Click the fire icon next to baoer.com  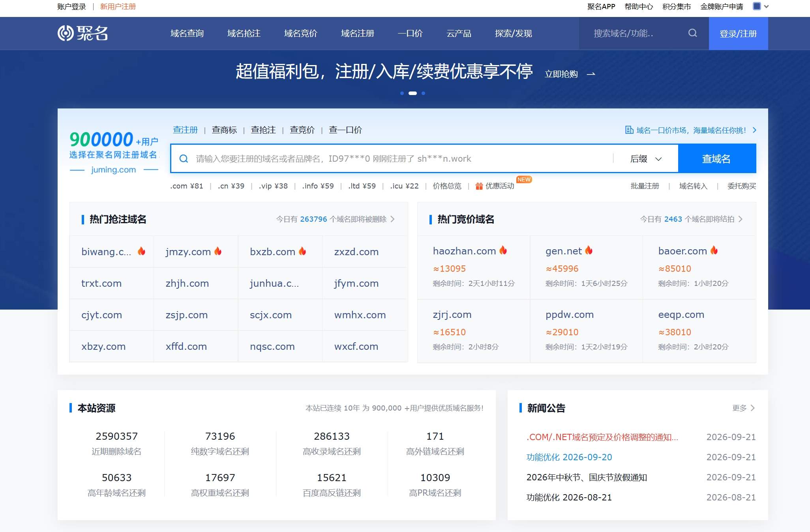(714, 250)
